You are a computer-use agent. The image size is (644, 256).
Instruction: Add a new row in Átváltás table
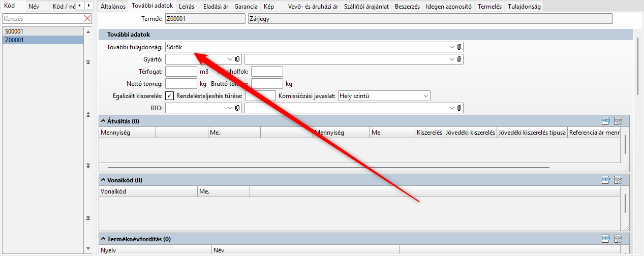point(605,121)
